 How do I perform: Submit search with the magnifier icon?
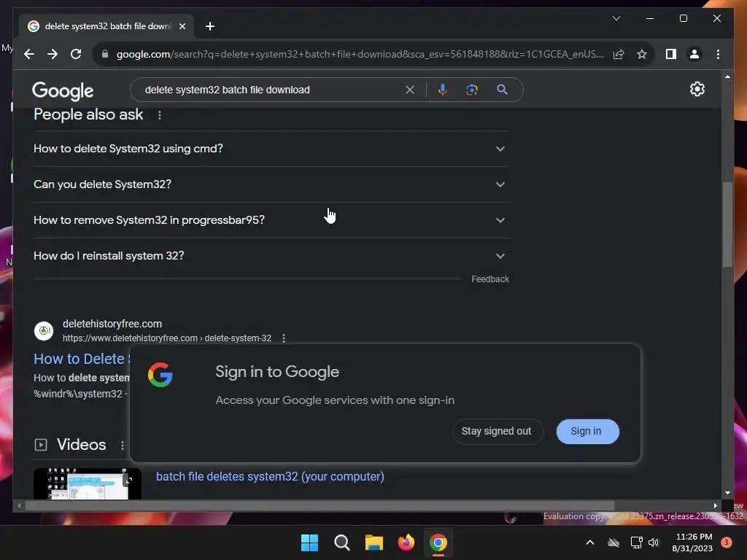point(502,90)
